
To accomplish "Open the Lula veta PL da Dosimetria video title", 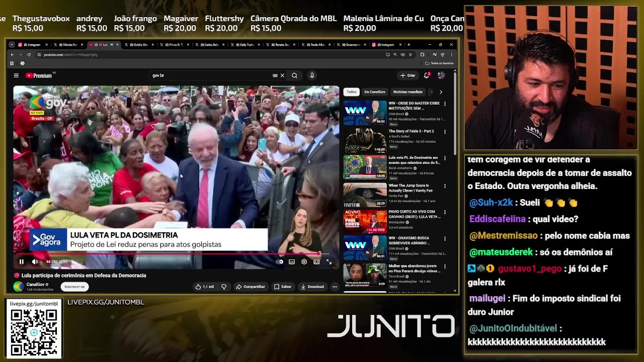I will click(x=414, y=160).
